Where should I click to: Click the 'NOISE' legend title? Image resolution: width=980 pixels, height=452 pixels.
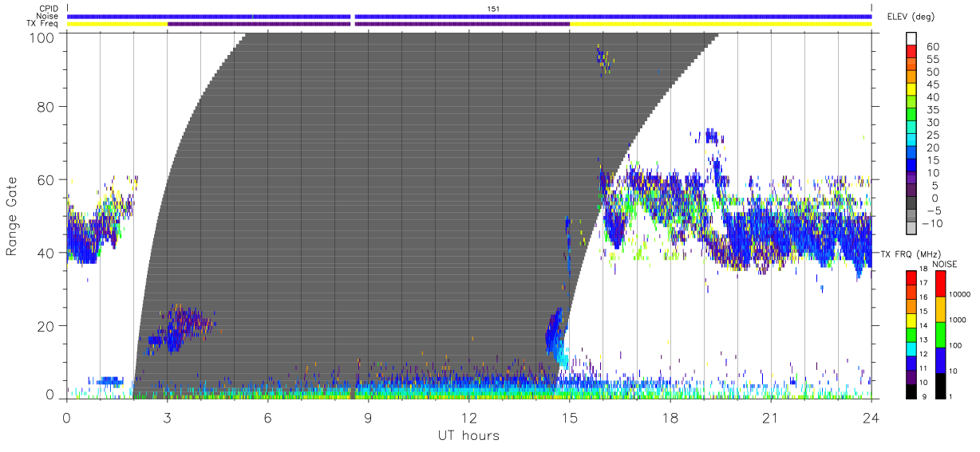click(x=946, y=264)
